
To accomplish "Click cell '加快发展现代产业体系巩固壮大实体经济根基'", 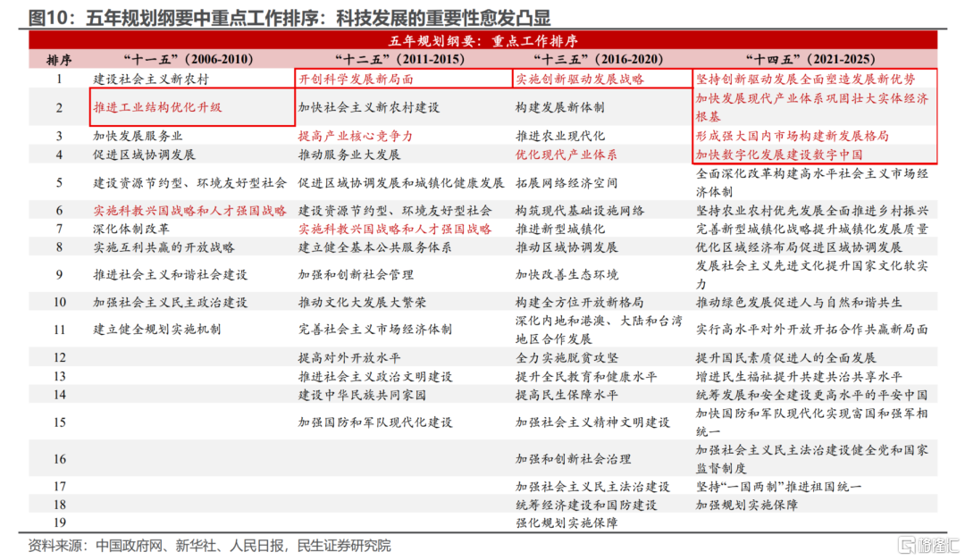I will [x=811, y=107].
